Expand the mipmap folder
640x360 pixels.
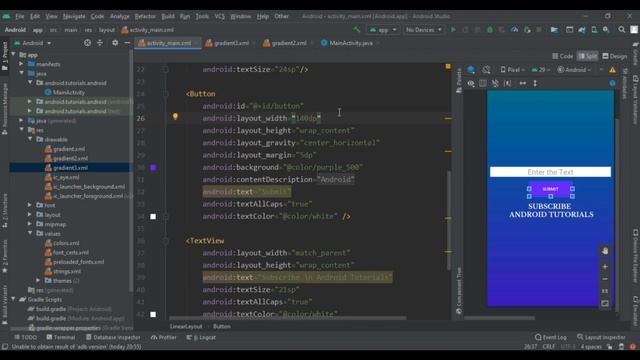(x=30, y=224)
